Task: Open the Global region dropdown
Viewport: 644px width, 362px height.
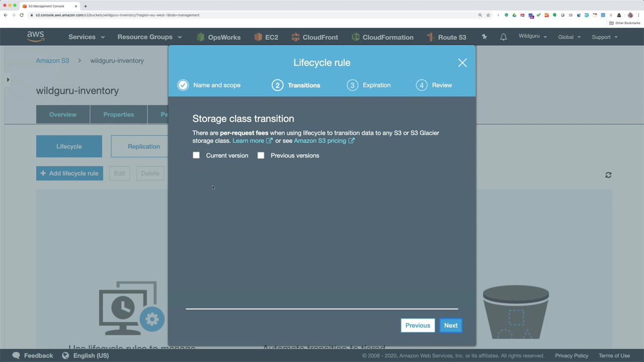Action: click(x=569, y=37)
